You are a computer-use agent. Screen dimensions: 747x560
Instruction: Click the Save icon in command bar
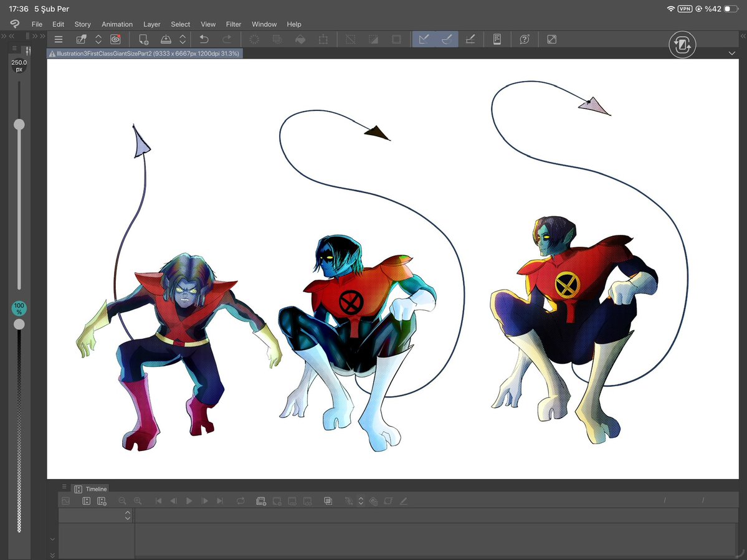click(x=166, y=39)
